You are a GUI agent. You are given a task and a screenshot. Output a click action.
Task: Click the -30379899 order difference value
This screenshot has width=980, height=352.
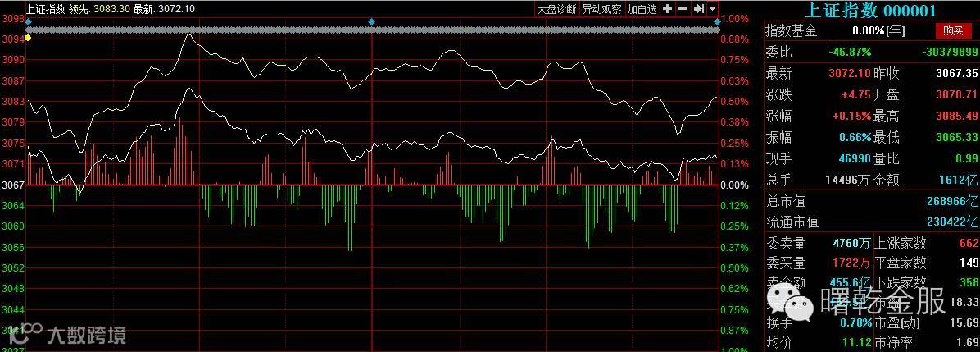(x=950, y=52)
